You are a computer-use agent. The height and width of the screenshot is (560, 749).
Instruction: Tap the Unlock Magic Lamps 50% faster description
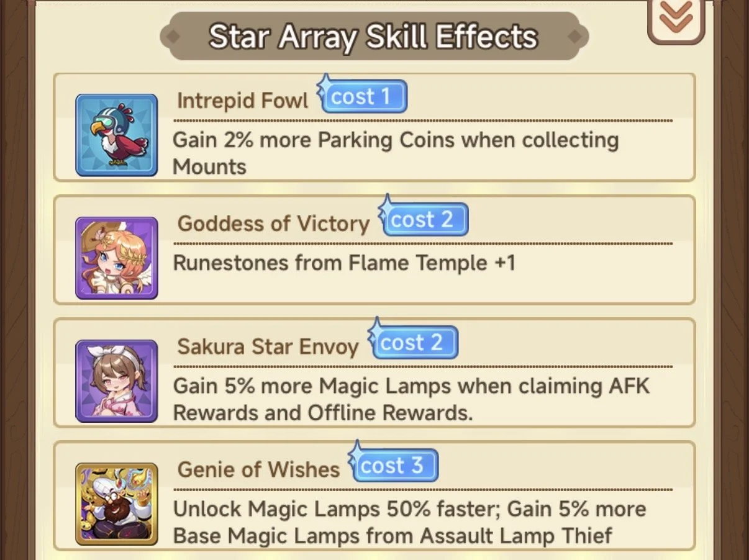(x=409, y=522)
